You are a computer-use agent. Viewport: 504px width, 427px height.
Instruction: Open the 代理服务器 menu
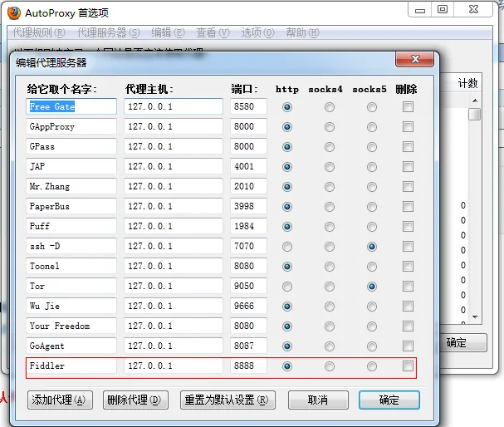point(109,32)
